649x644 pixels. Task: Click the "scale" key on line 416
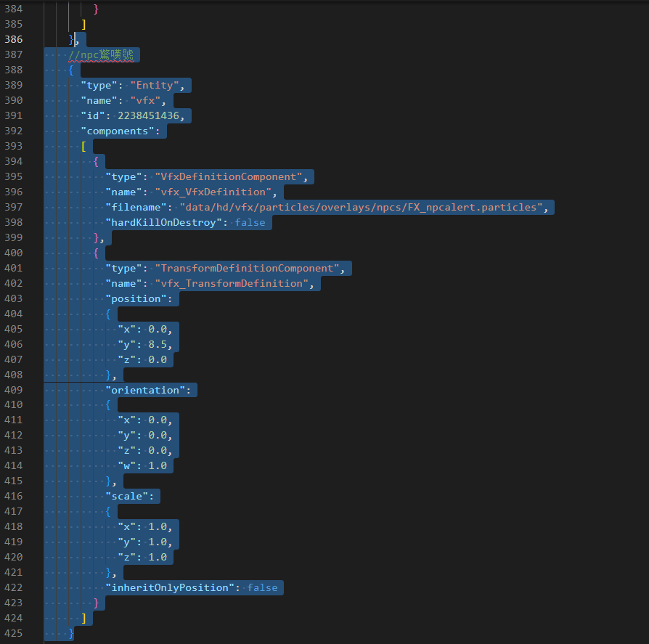126,496
